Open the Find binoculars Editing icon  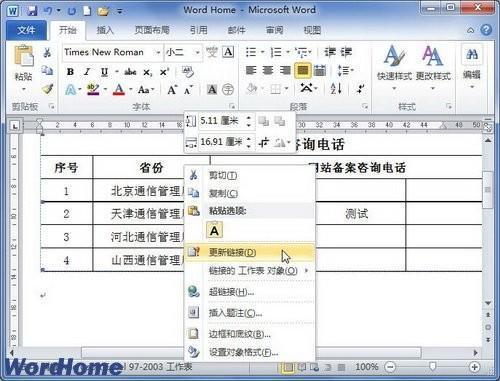coord(472,54)
